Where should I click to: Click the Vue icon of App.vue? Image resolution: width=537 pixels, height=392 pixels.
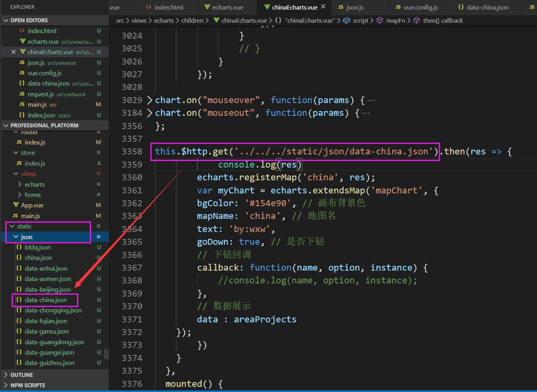pos(16,205)
